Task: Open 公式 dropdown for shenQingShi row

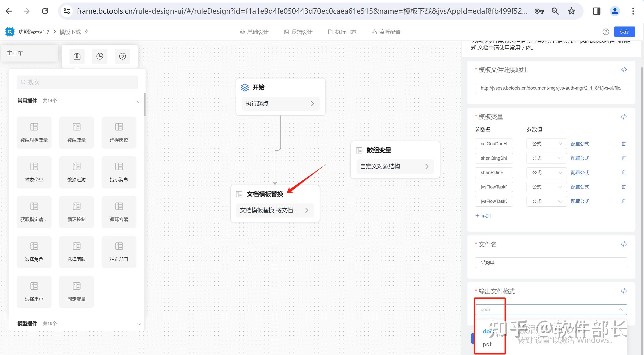Action: (x=546, y=158)
